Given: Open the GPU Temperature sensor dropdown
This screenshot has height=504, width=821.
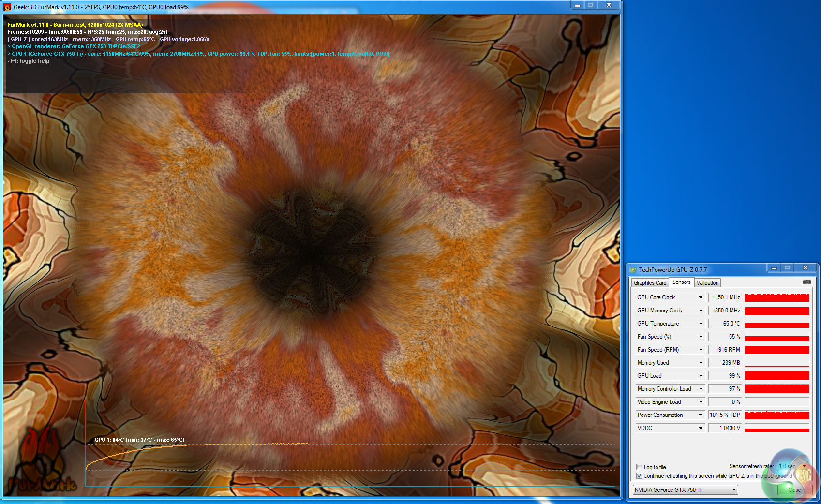Looking at the screenshot, I should 700,324.
